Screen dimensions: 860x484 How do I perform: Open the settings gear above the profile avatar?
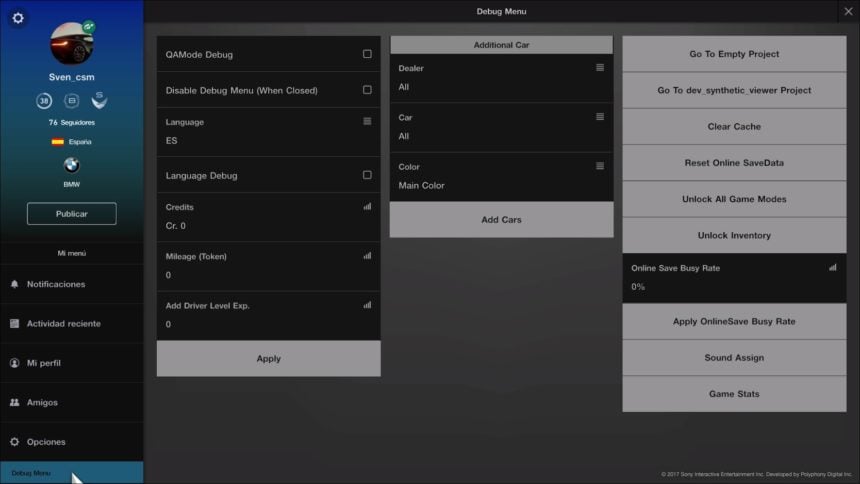pos(18,18)
